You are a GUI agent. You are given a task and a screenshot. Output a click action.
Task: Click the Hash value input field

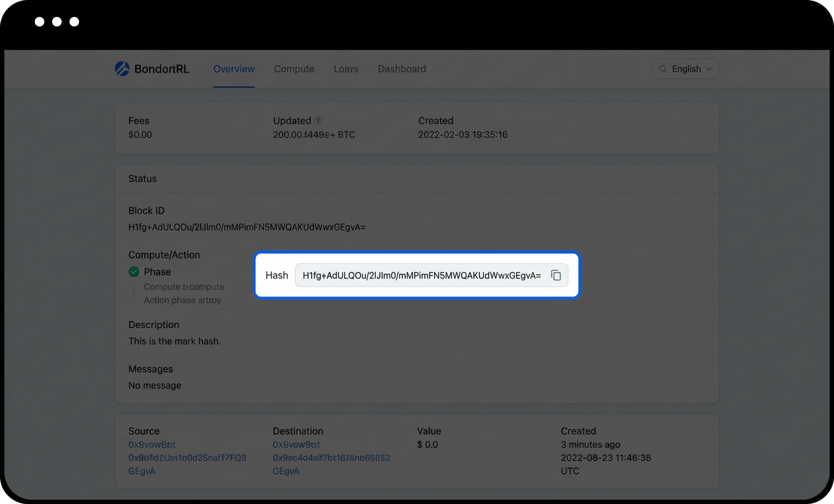[421, 275]
